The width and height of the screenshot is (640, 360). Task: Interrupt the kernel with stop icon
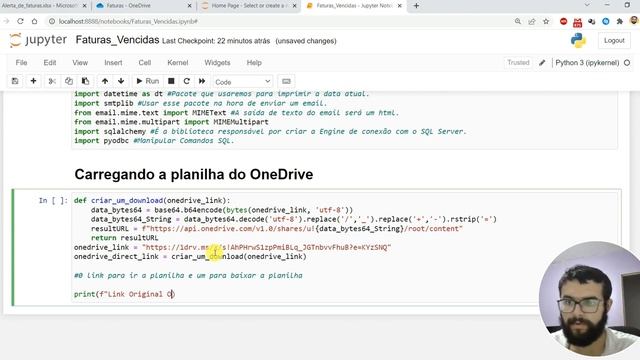[171, 81]
